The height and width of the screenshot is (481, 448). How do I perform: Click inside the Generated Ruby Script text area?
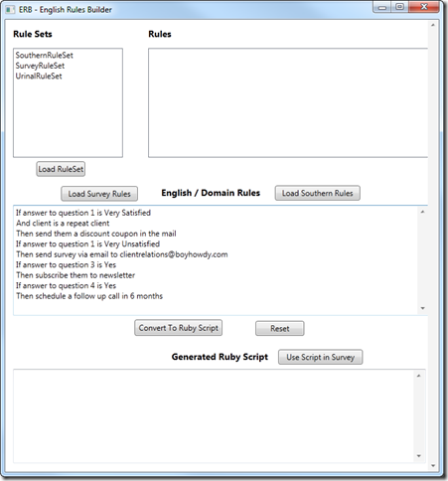click(x=214, y=416)
